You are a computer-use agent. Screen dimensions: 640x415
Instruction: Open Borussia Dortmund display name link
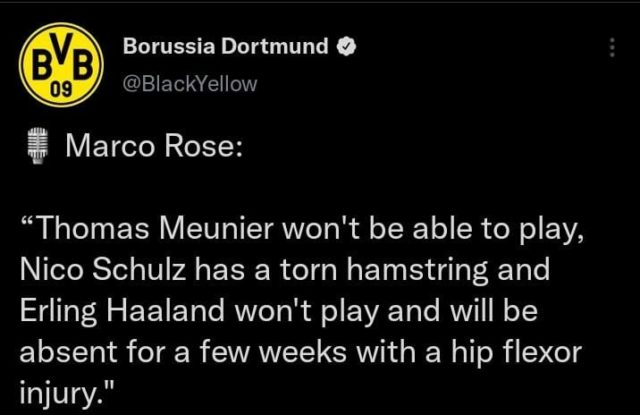[226, 46]
